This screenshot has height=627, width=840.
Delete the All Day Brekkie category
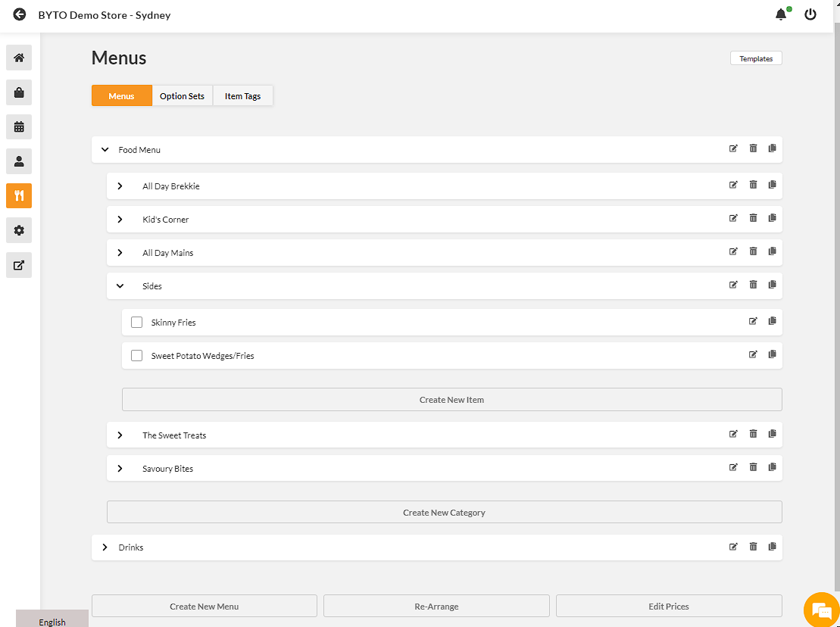click(753, 185)
